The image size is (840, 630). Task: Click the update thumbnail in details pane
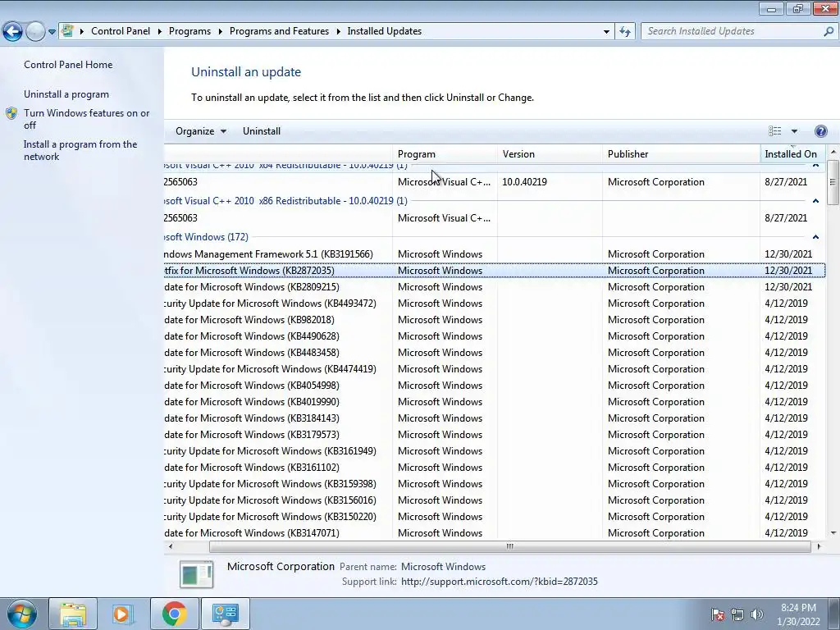click(x=197, y=573)
